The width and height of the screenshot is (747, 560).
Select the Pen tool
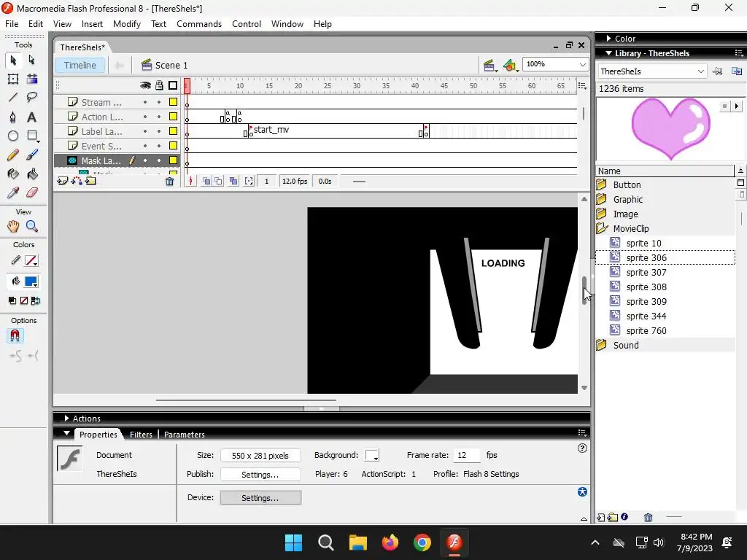point(13,117)
